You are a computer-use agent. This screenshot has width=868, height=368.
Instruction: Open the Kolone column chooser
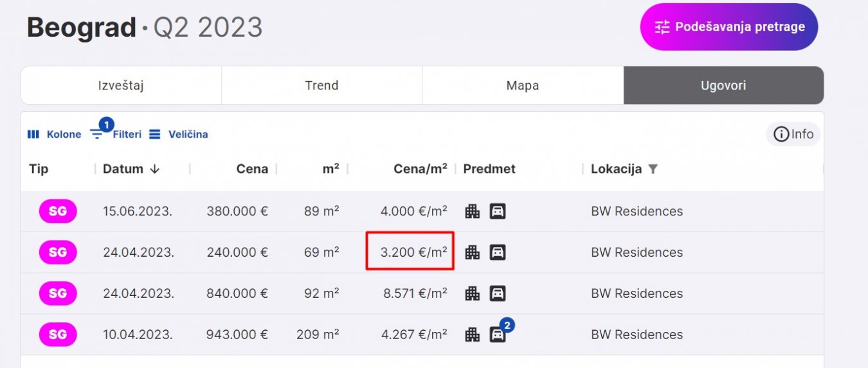tap(54, 134)
